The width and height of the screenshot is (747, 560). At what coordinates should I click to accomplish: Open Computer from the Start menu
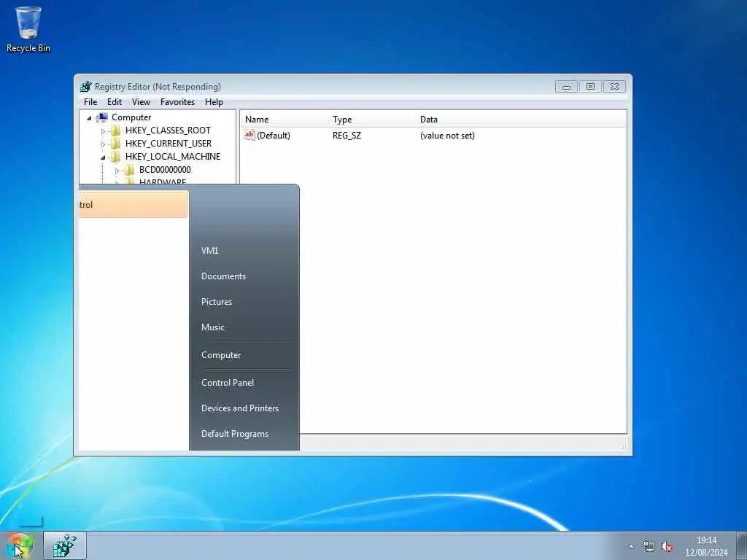[x=221, y=355]
